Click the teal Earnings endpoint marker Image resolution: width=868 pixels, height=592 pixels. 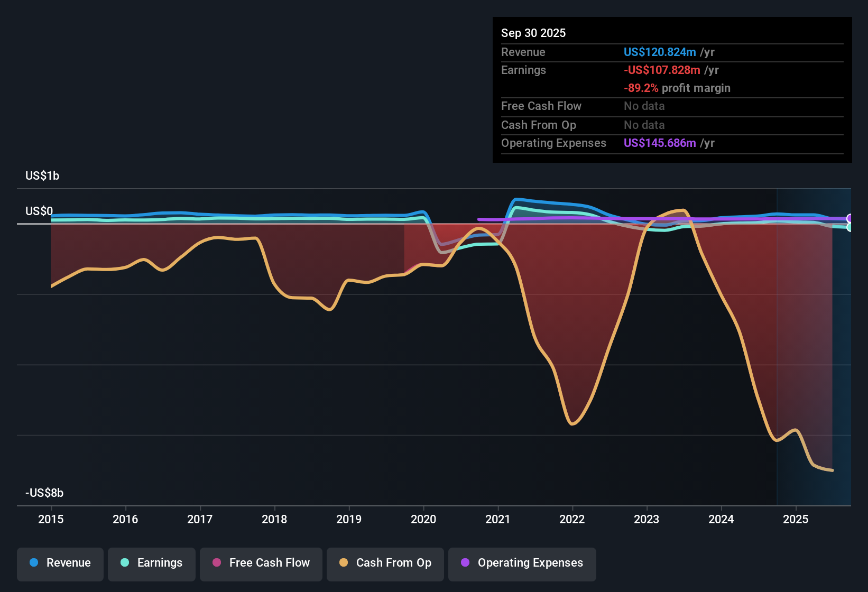tap(851, 228)
